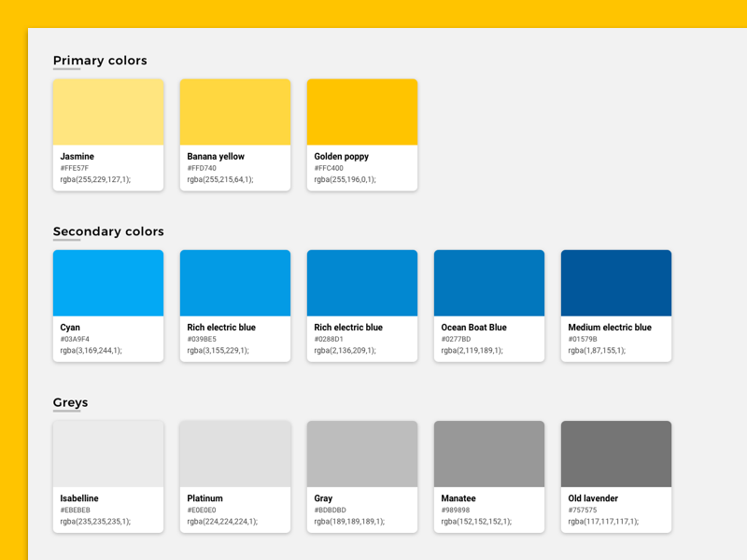Click the Greys section heading
747x560 pixels.
click(x=71, y=402)
